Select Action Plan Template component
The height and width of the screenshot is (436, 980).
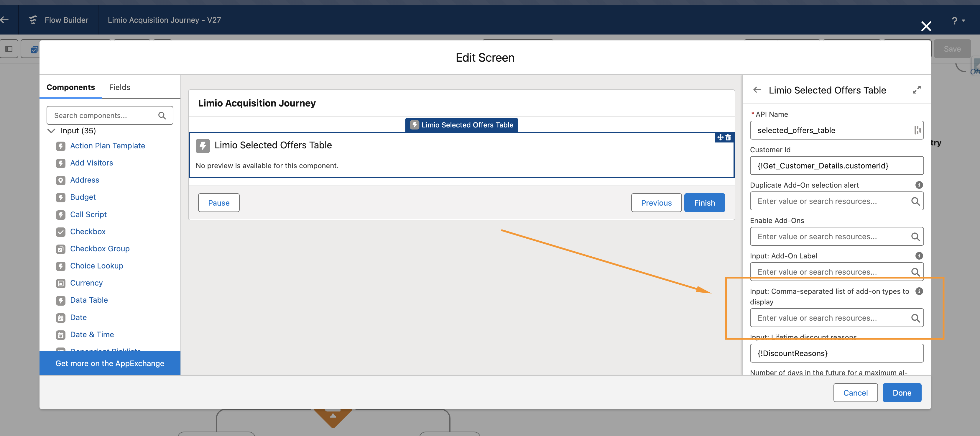pos(107,146)
